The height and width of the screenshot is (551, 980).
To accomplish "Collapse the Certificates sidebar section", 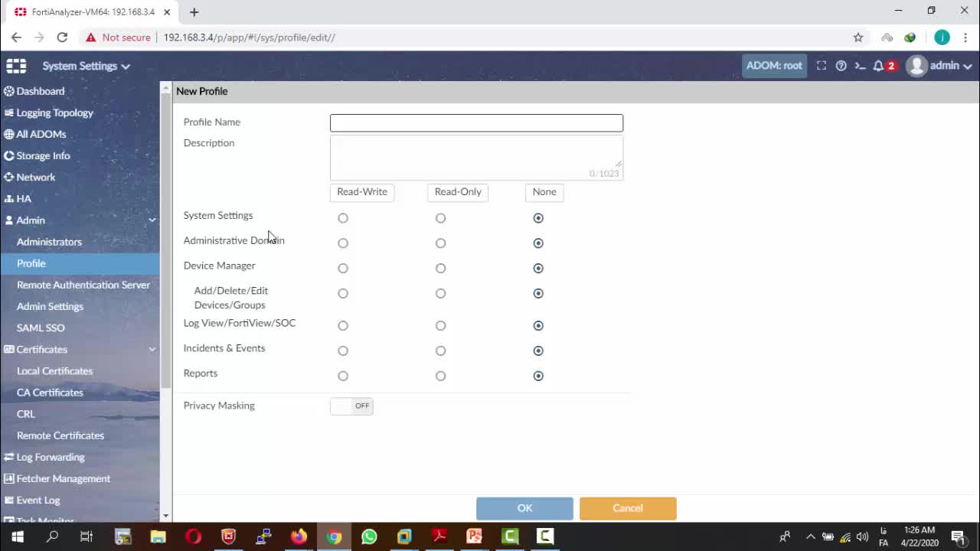I will [x=152, y=350].
